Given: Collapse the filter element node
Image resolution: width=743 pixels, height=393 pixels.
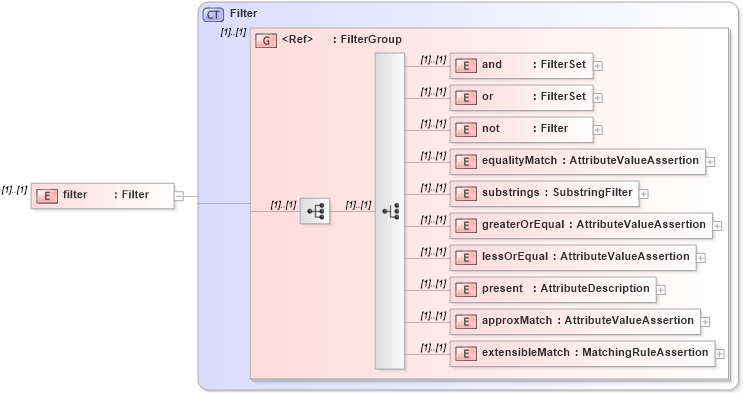Looking at the screenshot, I should [179, 196].
